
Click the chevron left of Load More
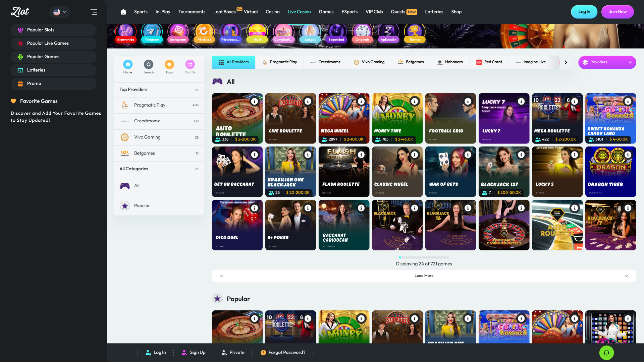click(222, 276)
